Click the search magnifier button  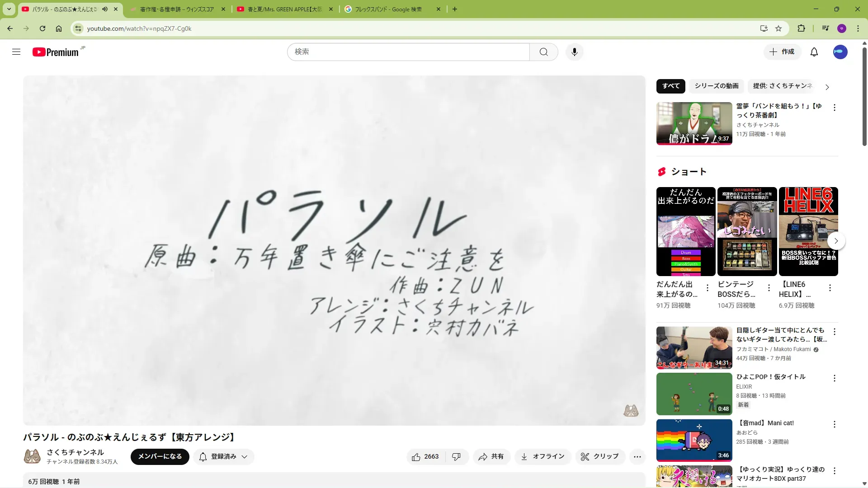tap(543, 52)
